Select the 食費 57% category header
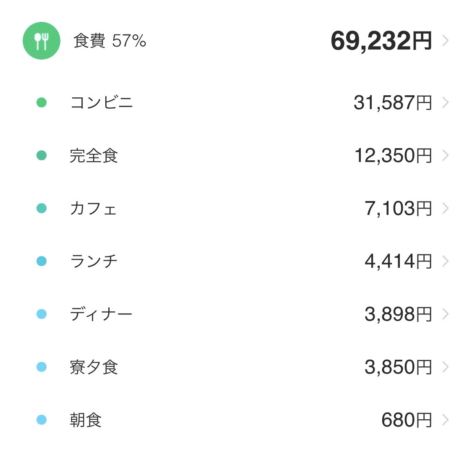Screen dimensions: 472x476 pyautogui.click(x=110, y=41)
